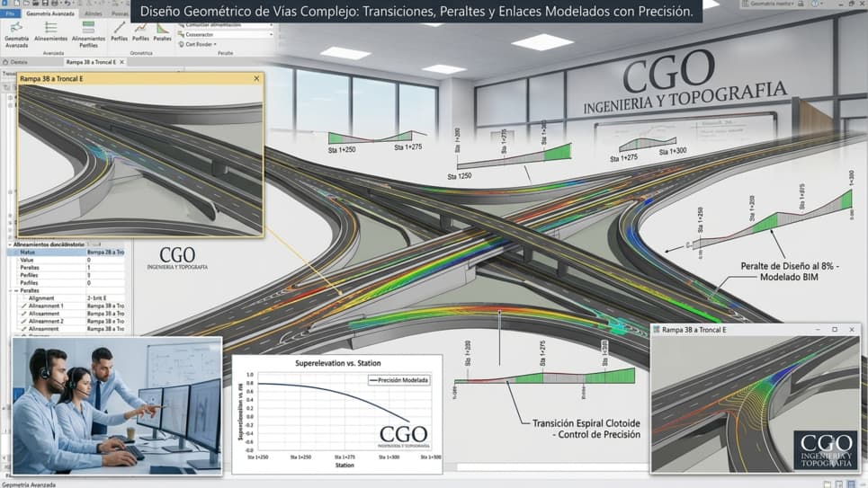Click the 3D view in floating Rampa window
The height and width of the screenshot is (488, 868).
pyautogui.click(x=755, y=404)
